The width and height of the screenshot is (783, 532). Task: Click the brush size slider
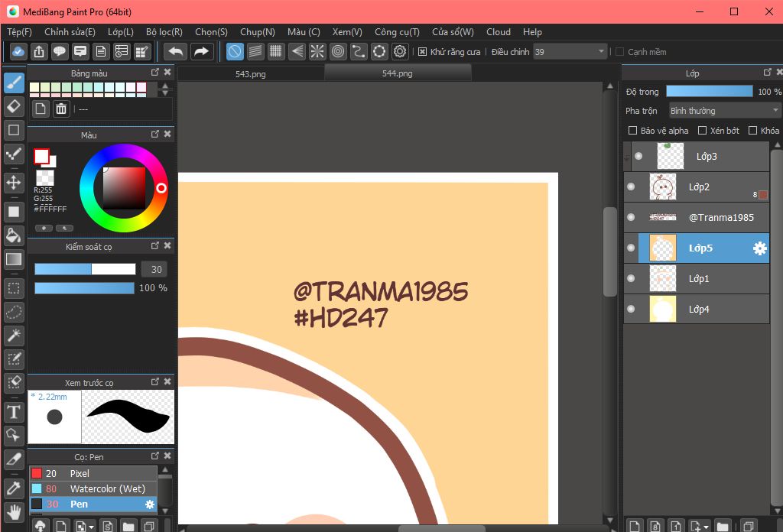[85, 270]
